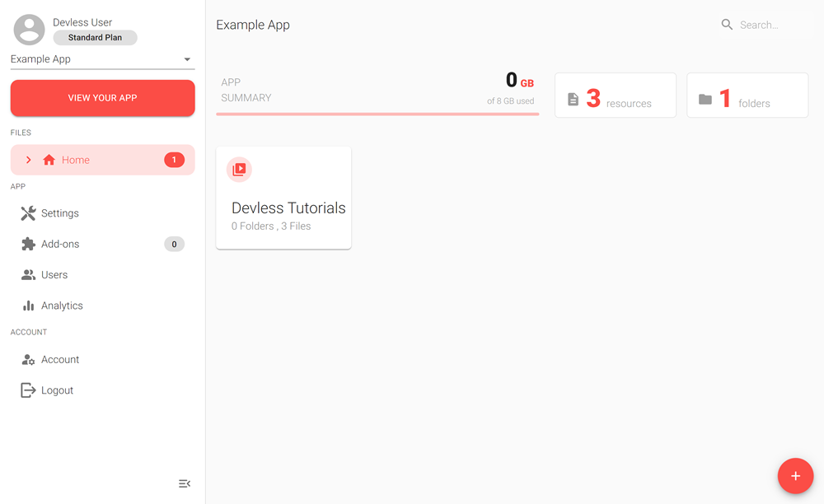Click the red plus floating button
The image size is (824, 504).
(795, 476)
